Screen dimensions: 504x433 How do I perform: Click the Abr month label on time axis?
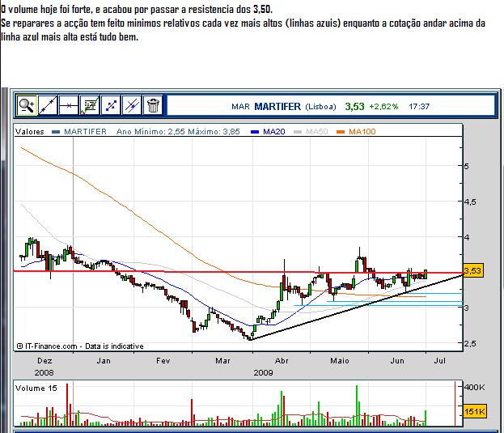coord(282,361)
